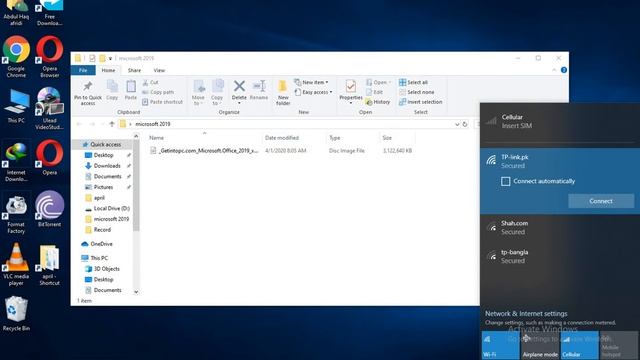Click the address bar path field
The image size is (640, 360).
click(x=294, y=124)
